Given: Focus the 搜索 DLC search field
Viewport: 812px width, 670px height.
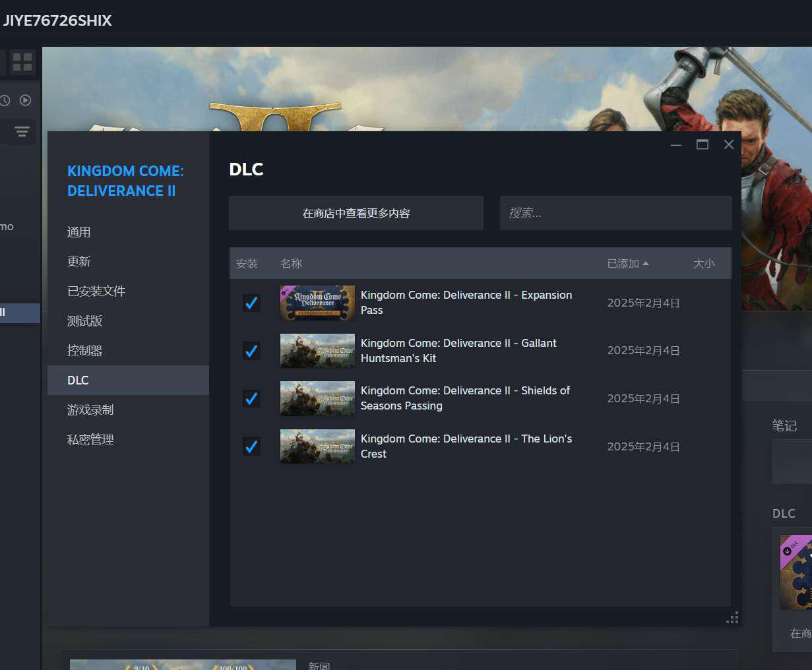Looking at the screenshot, I should point(616,213).
